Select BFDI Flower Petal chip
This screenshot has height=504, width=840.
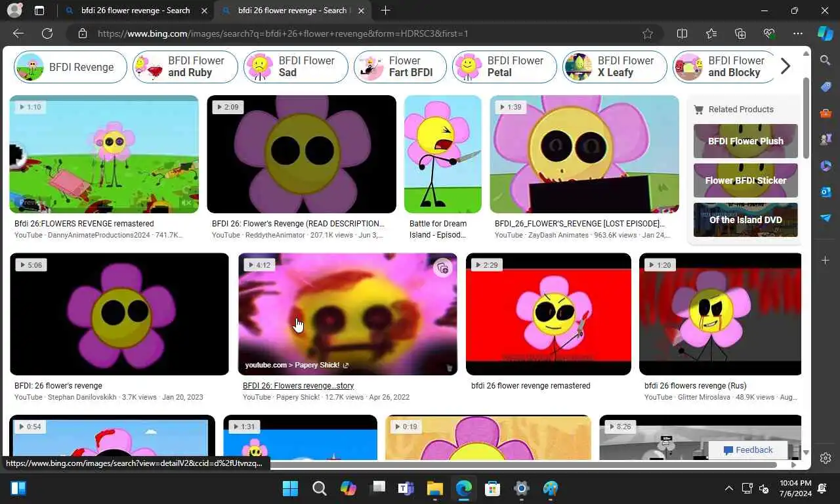504,67
